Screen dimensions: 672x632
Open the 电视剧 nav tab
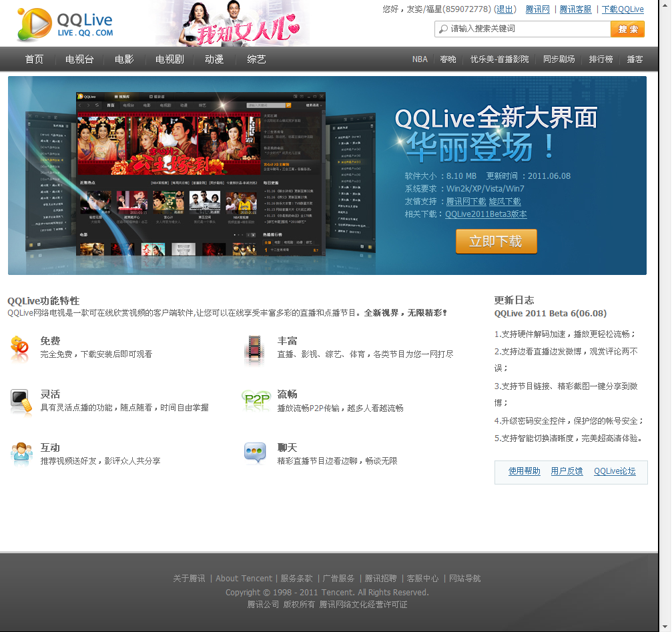[x=170, y=59]
